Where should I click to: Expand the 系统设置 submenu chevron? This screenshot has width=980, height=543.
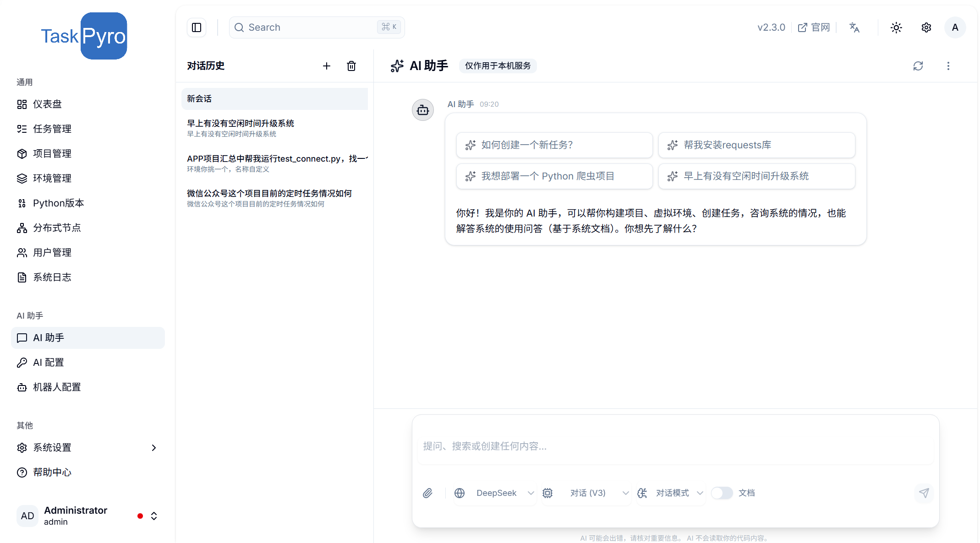(154, 448)
